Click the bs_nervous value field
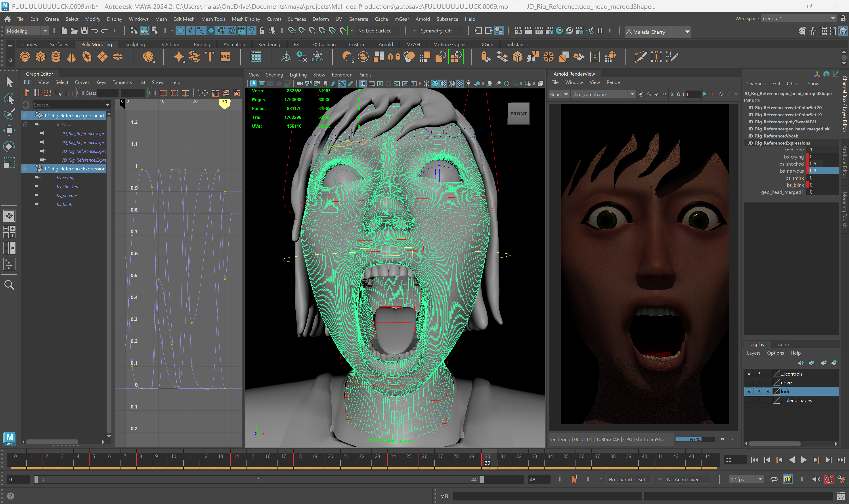This screenshot has height=504, width=849. click(x=823, y=171)
